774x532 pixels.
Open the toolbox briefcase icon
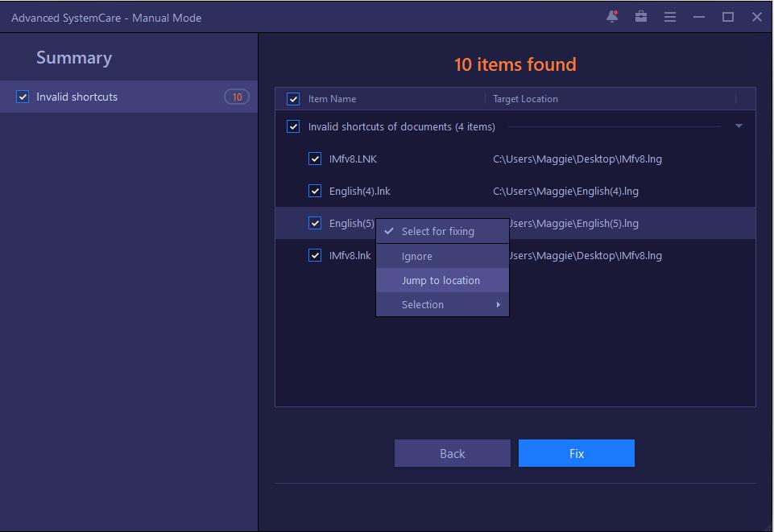[x=641, y=17]
